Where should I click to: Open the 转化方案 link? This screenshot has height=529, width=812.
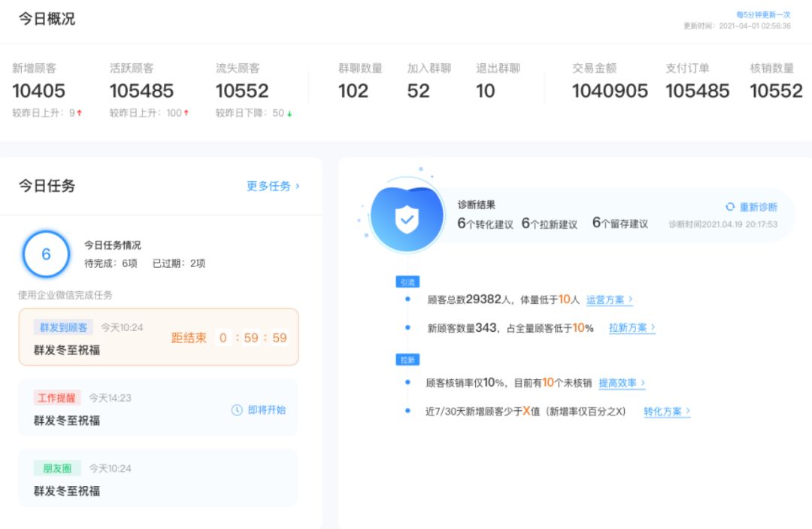click(x=666, y=412)
